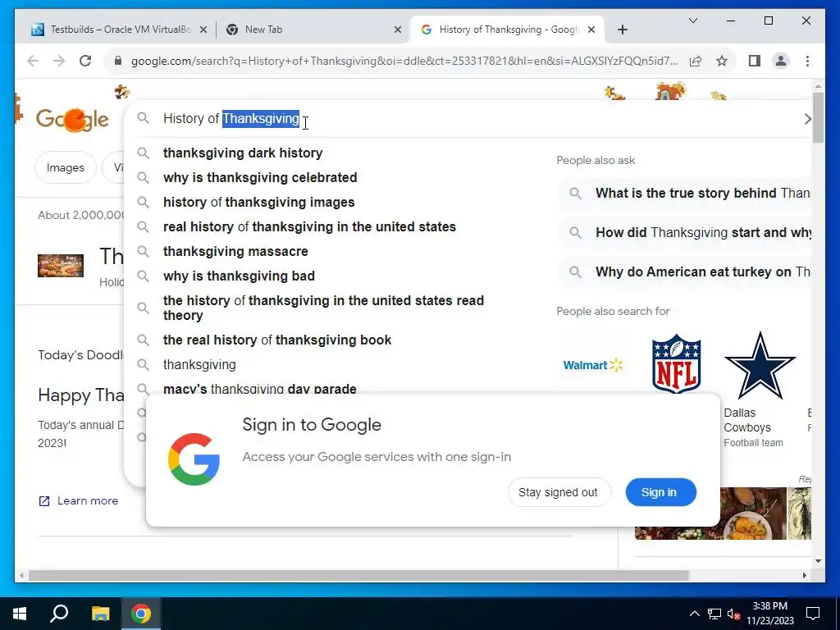Image resolution: width=840 pixels, height=630 pixels.
Task: Click the Google Thanksgiving doodle logo
Action: [x=72, y=120]
